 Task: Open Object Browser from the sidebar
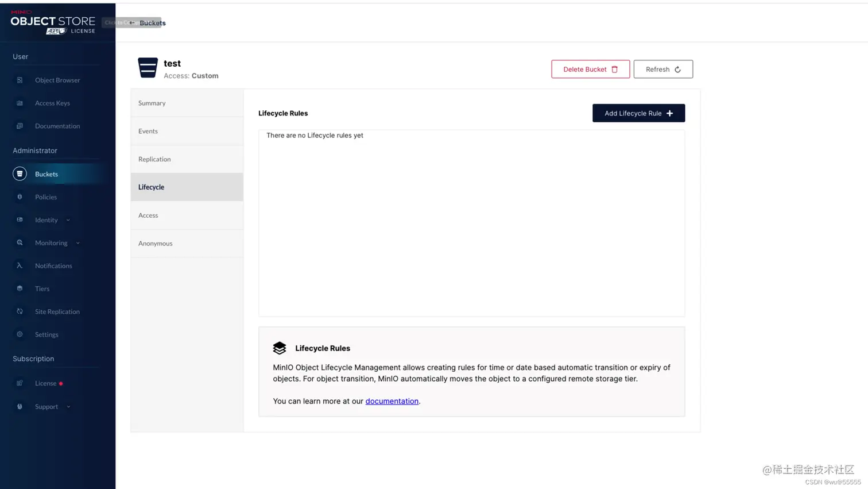coord(57,80)
